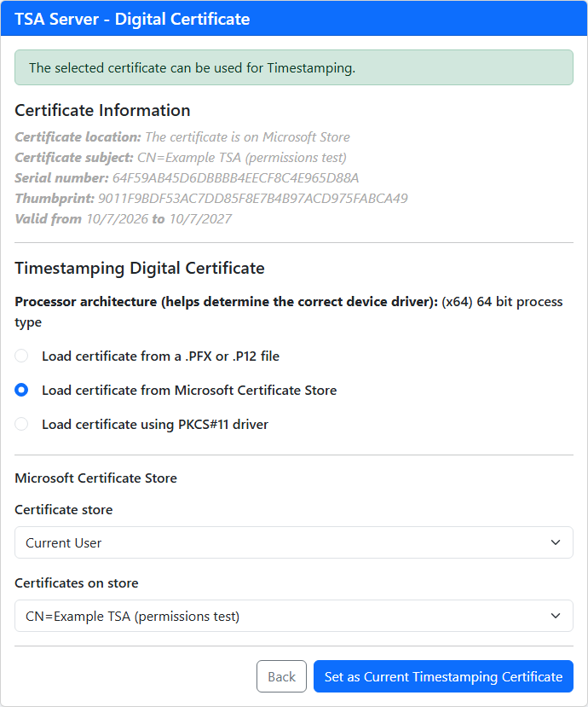Select Load certificate from .PFX or .P12 file
588x707 pixels.
click(x=21, y=356)
